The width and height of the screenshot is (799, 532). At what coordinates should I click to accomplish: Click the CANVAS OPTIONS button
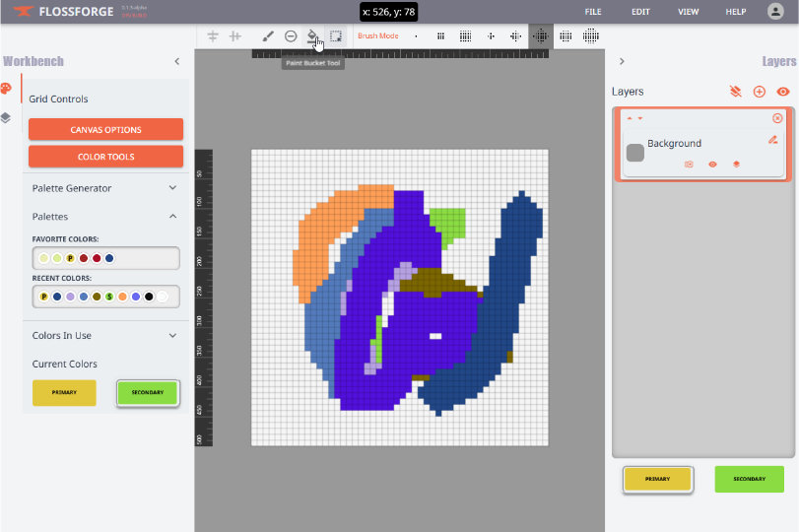pos(105,129)
